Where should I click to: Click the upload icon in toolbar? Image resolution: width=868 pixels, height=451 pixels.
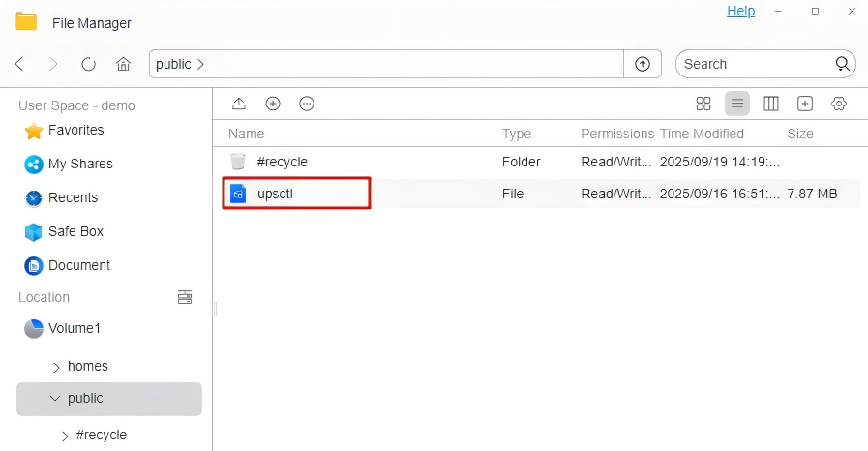pyautogui.click(x=239, y=104)
